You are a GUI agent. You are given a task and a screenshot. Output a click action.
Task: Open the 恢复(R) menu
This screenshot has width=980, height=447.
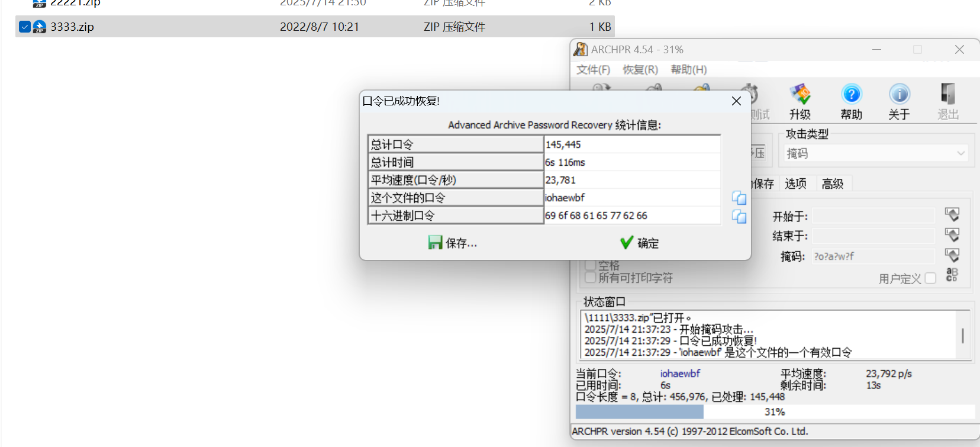click(x=640, y=69)
